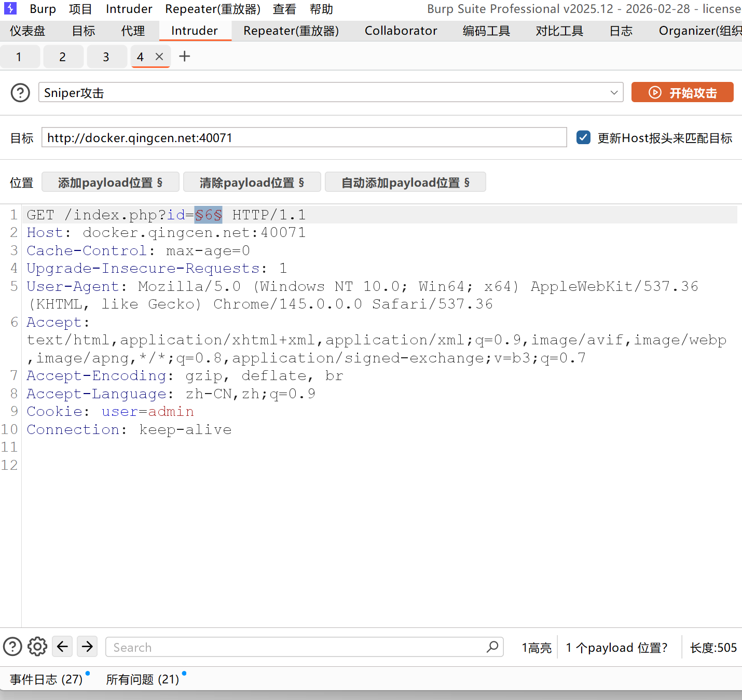Click Connection: keep-alive line
Image resolution: width=742 pixels, height=700 pixels.
pyautogui.click(x=129, y=429)
